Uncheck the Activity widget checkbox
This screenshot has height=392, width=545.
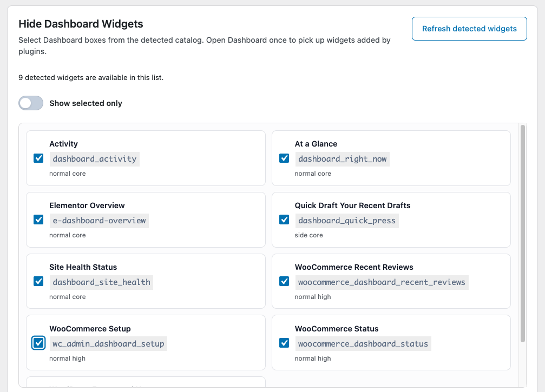pos(38,158)
